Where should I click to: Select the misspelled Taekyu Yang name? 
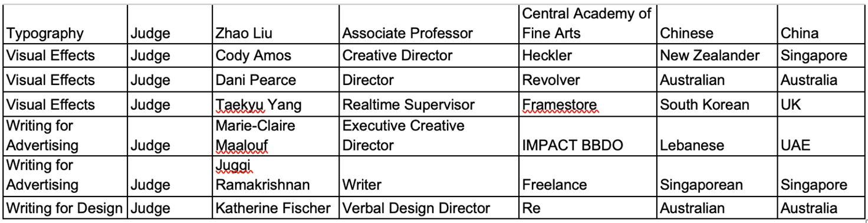(x=259, y=105)
